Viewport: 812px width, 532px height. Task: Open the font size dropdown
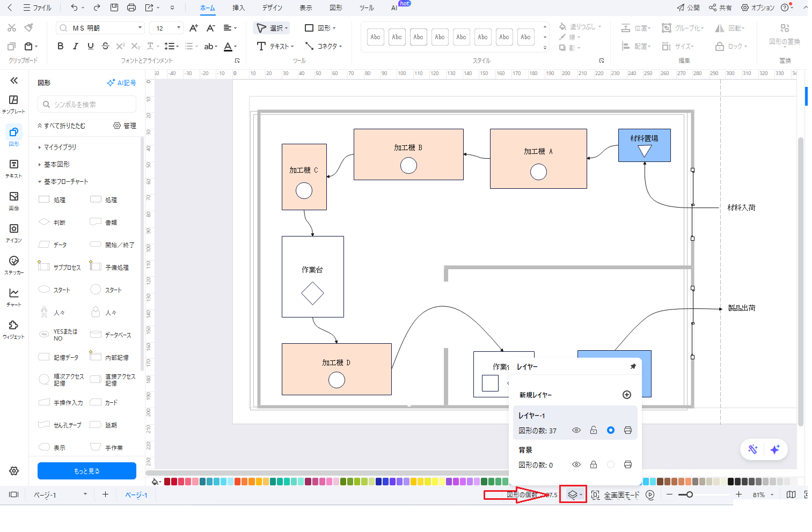[179, 28]
